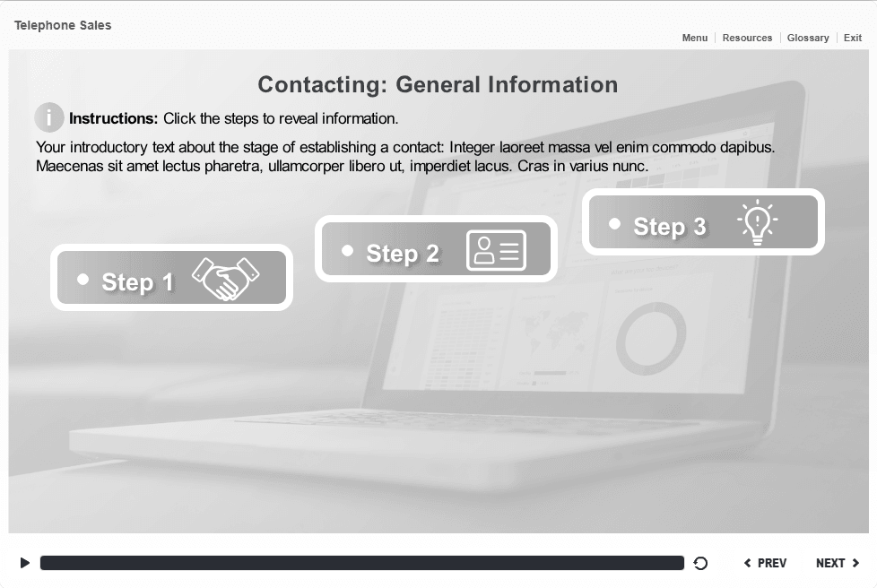Click the white bullet dot on Step 2

click(348, 251)
